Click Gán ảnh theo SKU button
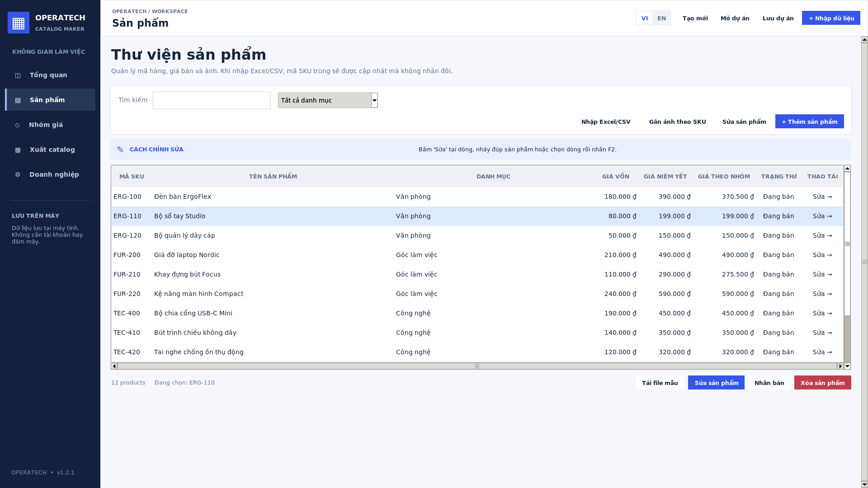The image size is (868, 488). (x=677, y=122)
